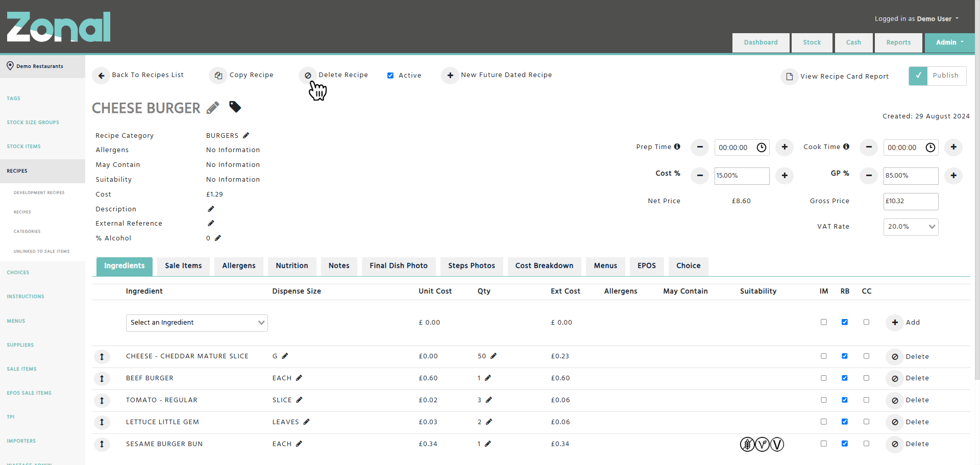The height and width of the screenshot is (465, 980).
Task: Toggle the IM checkbox in the add-ingredient row
Action: [824, 322]
